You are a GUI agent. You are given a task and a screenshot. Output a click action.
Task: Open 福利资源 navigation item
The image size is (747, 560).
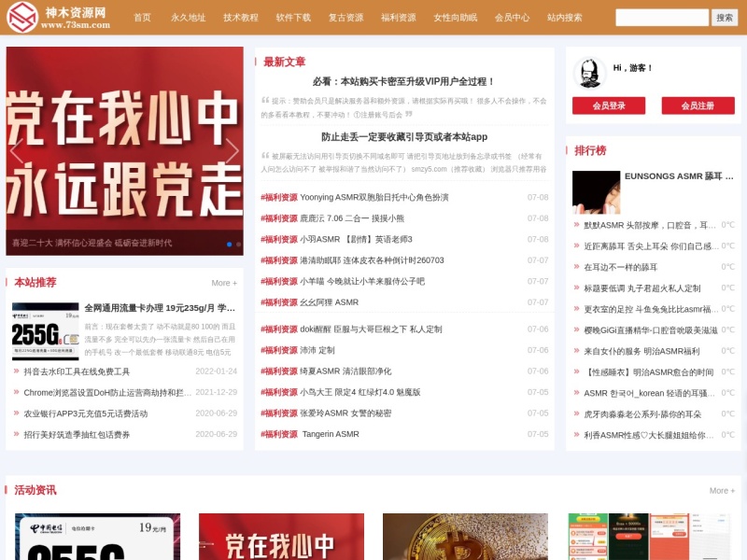399,18
